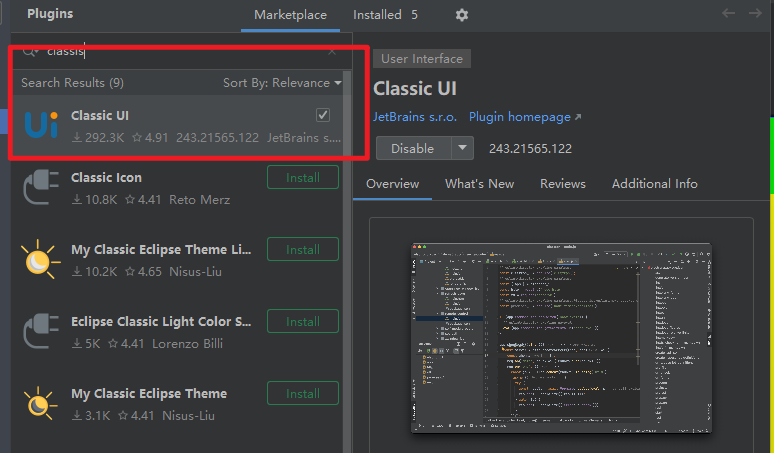
Task: Open the JetBrains s.r.o. vendor link
Action: tap(415, 117)
